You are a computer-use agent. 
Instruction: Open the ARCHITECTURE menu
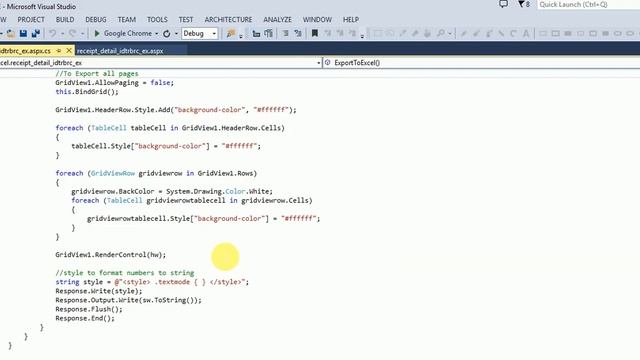[228, 20]
